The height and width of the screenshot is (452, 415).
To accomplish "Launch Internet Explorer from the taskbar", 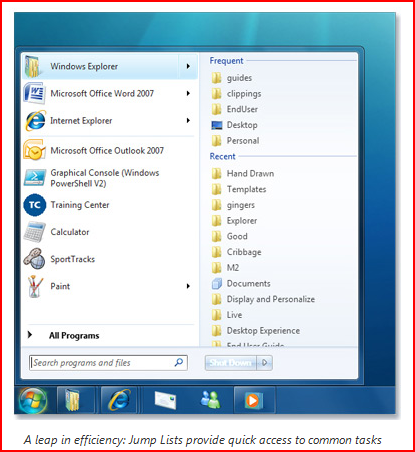I will (119, 400).
